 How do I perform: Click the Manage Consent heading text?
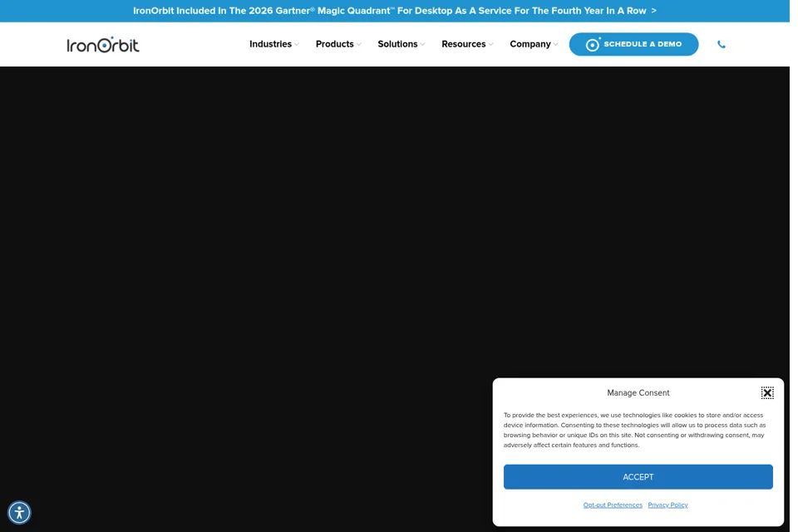point(638,392)
